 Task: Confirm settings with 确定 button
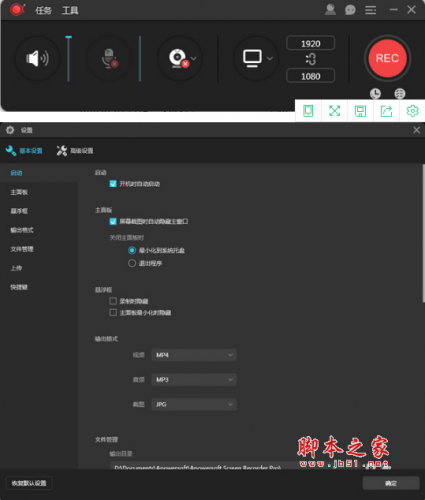pos(391,483)
